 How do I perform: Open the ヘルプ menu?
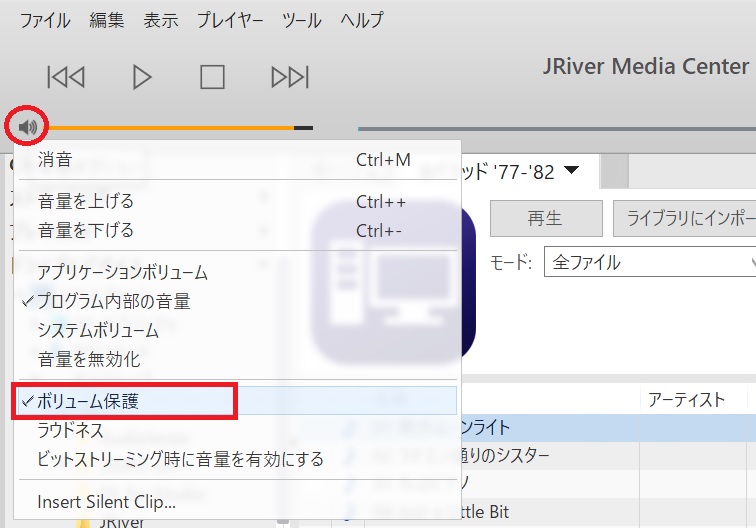[x=362, y=20]
